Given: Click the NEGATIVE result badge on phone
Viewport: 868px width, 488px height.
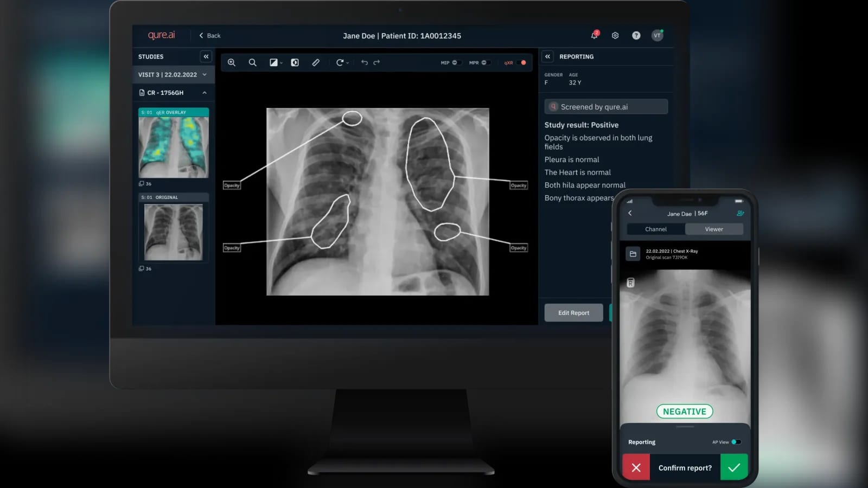Looking at the screenshot, I should coord(685,412).
